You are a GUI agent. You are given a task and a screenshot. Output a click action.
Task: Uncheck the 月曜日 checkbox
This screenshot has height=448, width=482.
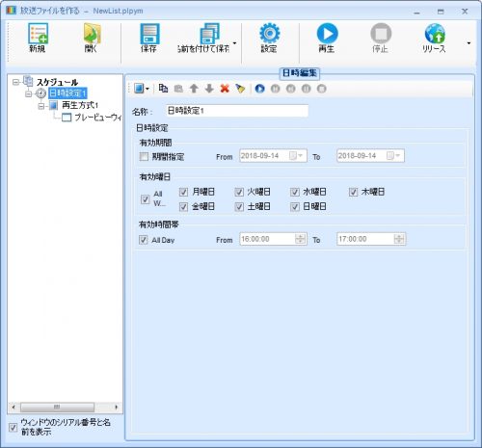[183, 192]
